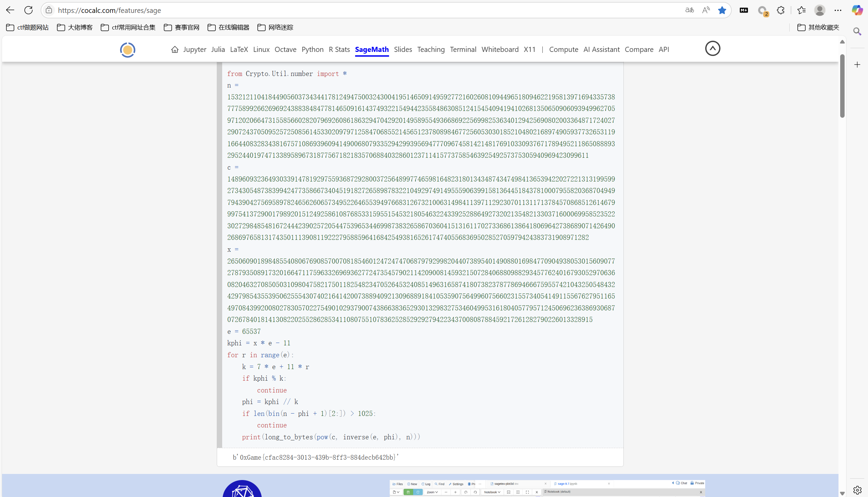This screenshot has width=868, height=497.
Task: Open the Julia features page
Action: 218,50
